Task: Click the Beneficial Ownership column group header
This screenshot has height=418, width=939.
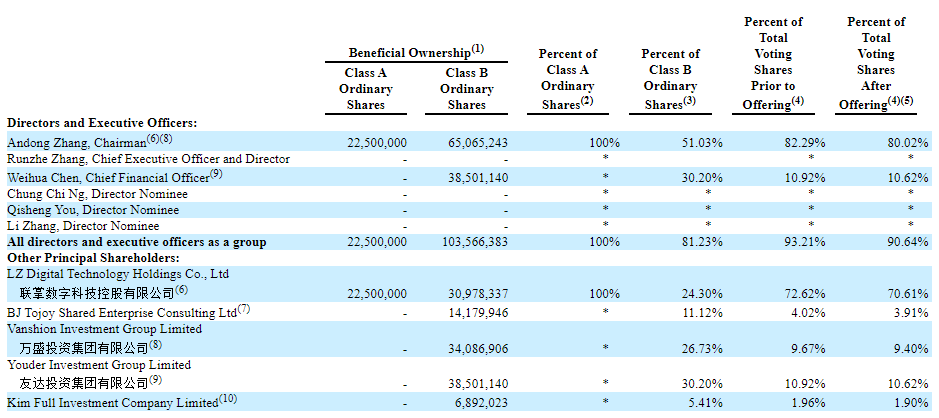Action: point(416,52)
